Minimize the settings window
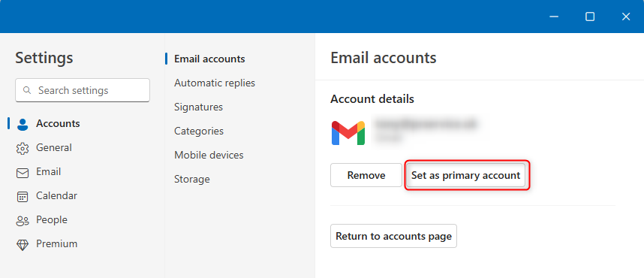This screenshot has width=644, height=278. [x=554, y=17]
